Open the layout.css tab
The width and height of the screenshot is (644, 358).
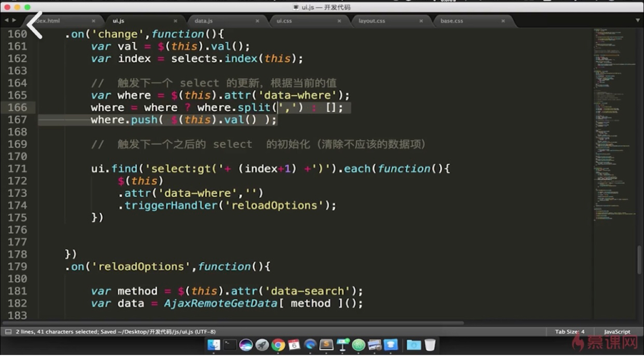coord(372,21)
